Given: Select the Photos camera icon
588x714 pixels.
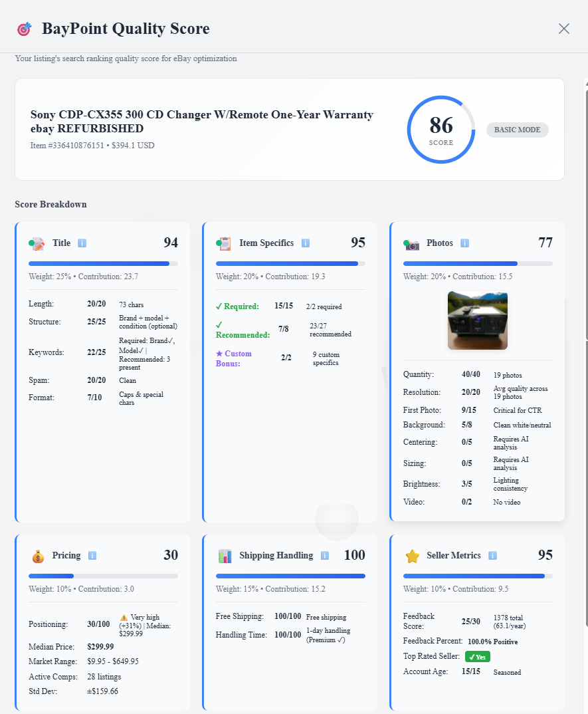Looking at the screenshot, I should 411,243.
